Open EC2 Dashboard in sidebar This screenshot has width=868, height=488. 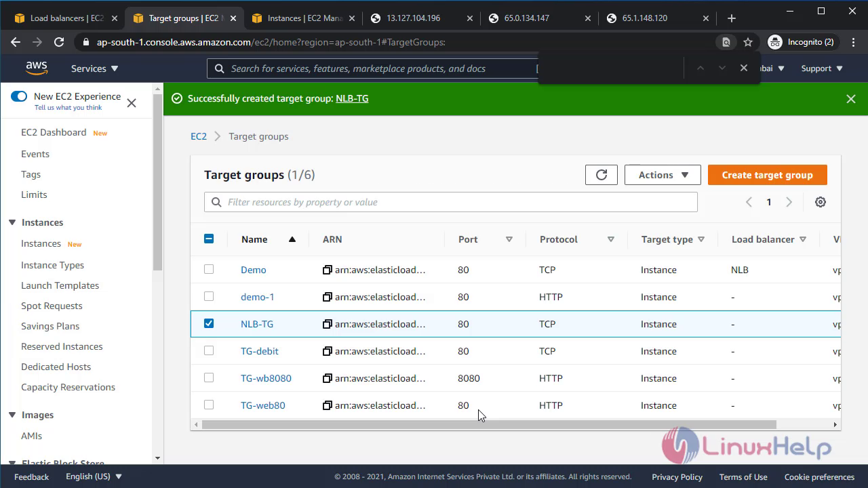[x=54, y=132]
